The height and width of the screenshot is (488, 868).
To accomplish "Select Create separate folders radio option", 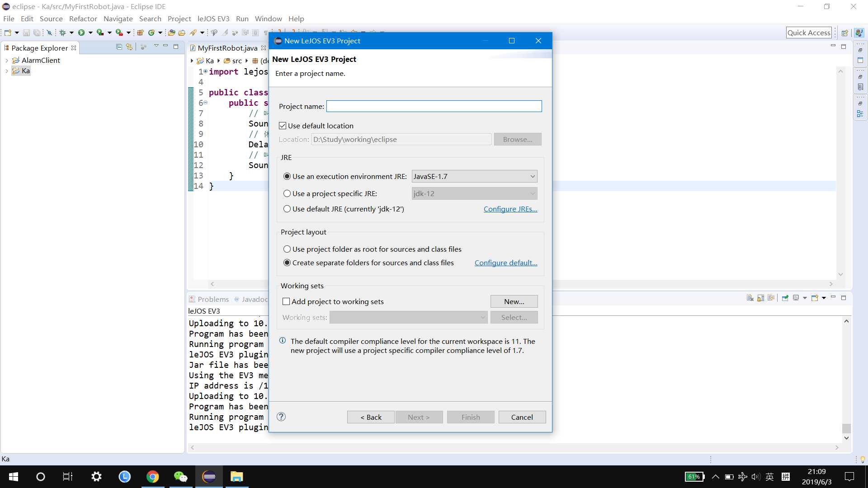I will (x=287, y=263).
